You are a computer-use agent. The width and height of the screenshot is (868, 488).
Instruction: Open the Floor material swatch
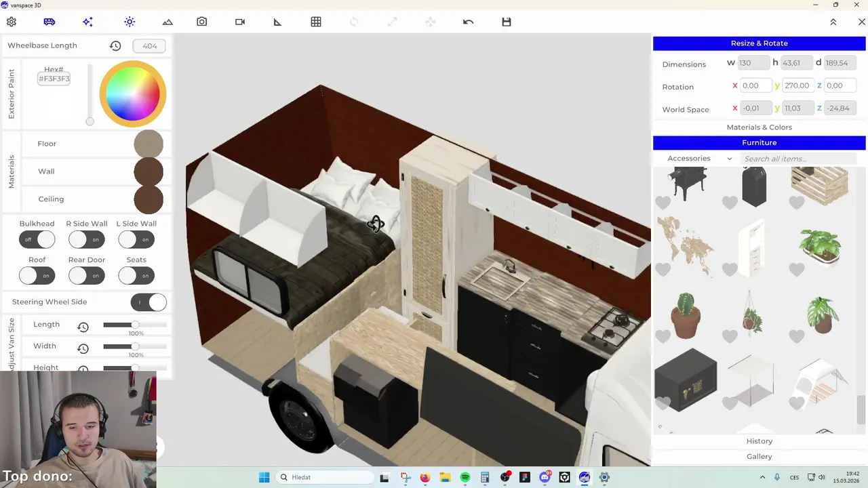(x=149, y=144)
